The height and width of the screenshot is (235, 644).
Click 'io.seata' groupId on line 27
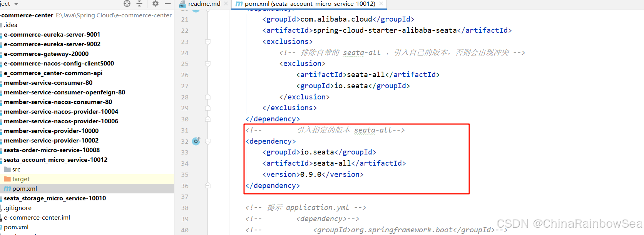pos(351,86)
